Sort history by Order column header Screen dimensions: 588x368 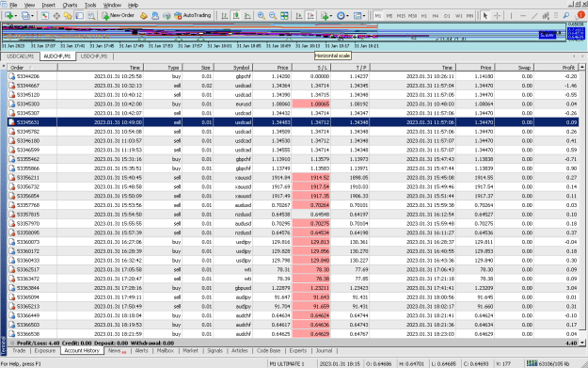pyautogui.click(x=32, y=68)
